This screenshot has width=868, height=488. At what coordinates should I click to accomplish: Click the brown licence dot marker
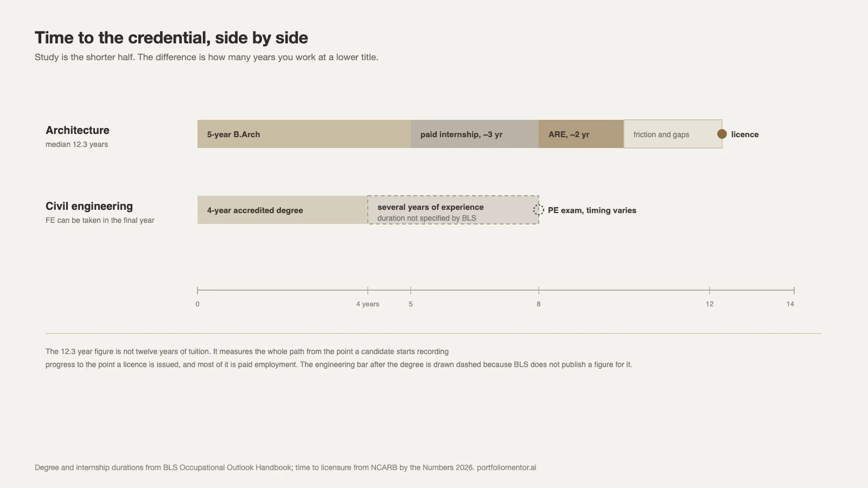(x=722, y=134)
